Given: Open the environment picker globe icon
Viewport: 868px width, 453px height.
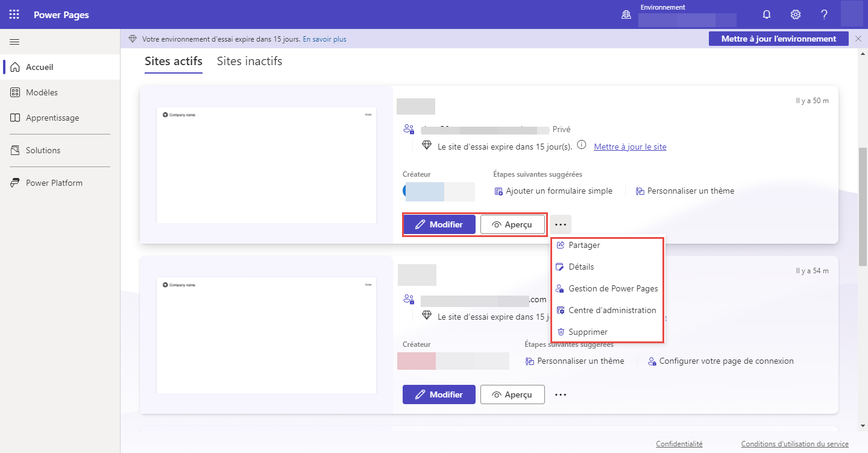Looking at the screenshot, I should [626, 15].
